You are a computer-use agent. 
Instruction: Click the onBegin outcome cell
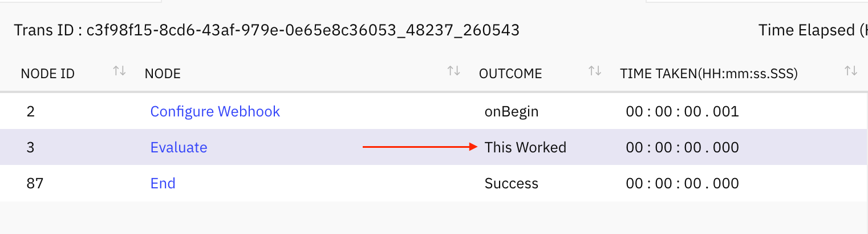pos(511,111)
